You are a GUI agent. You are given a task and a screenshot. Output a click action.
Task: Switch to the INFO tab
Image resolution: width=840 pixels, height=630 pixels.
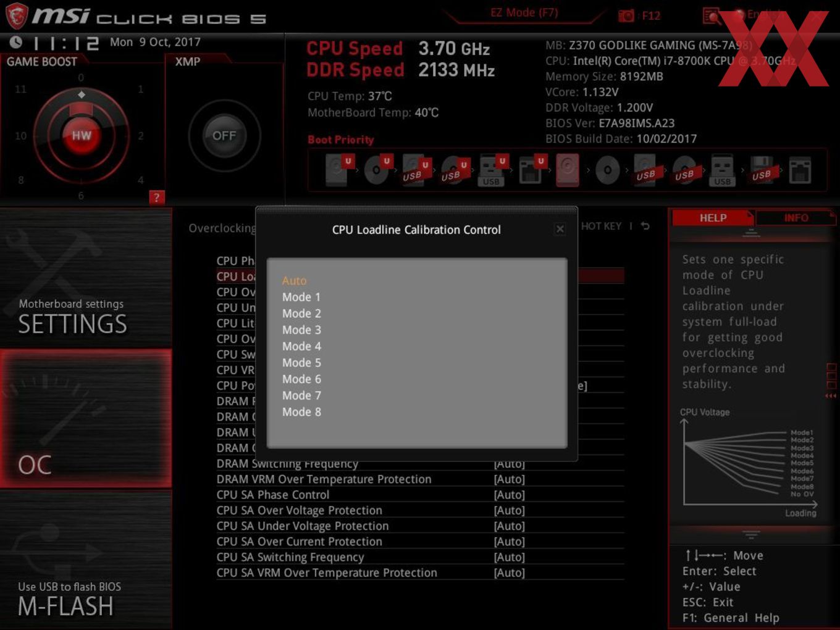pyautogui.click(x=796, y=217)
